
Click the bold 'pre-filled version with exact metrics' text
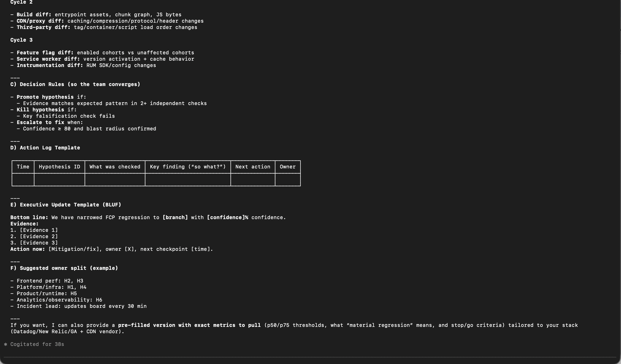click(x=189, y=325)
